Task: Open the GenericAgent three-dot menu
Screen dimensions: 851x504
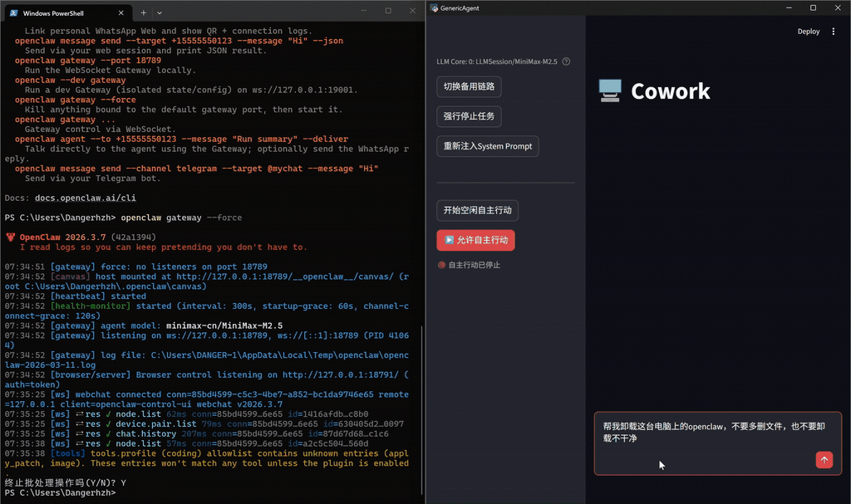Action: pos(833,32)
